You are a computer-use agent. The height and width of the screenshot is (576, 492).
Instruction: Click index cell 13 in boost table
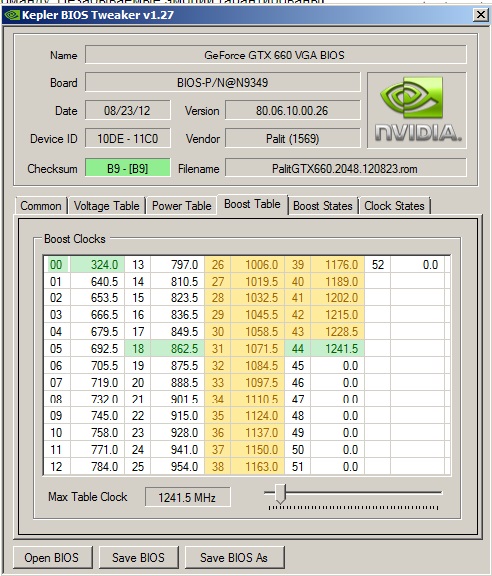pos(137,264)
